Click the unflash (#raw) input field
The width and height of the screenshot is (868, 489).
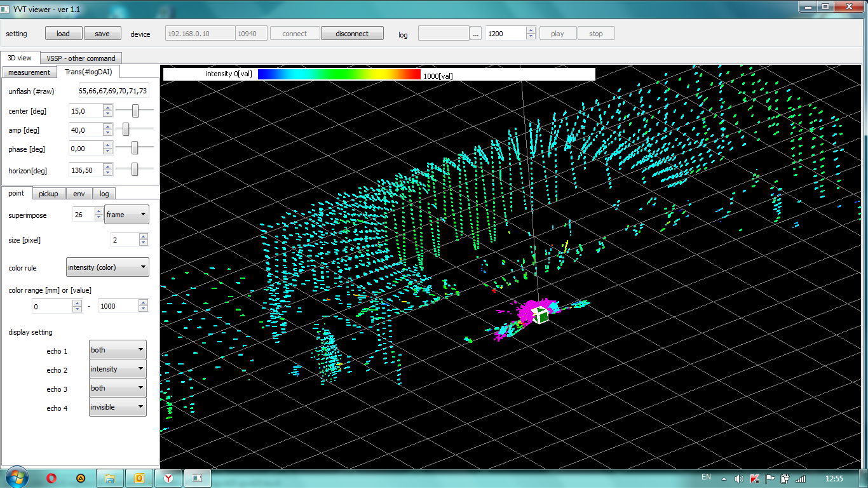[113, 91]
